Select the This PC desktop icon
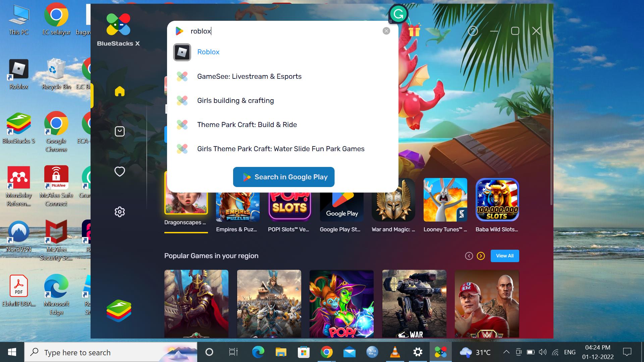The width and height of the screenshot is (644, 362). click(19, 20)
